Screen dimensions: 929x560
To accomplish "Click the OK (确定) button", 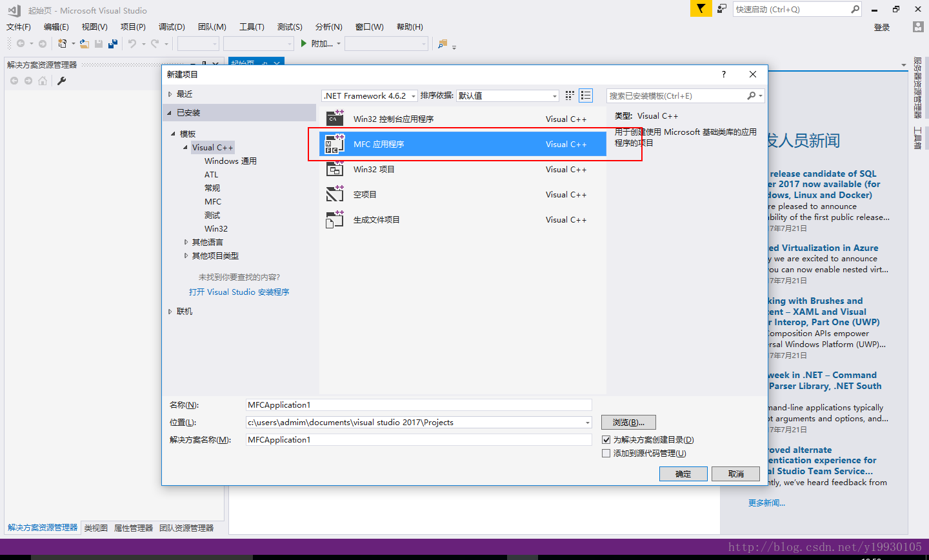I will (x=683, y=474).
